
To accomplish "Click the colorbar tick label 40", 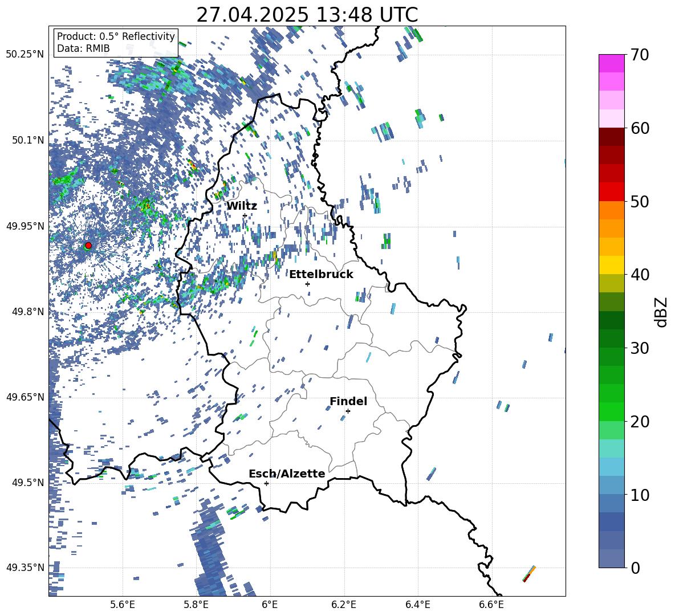I will (640, 275).
